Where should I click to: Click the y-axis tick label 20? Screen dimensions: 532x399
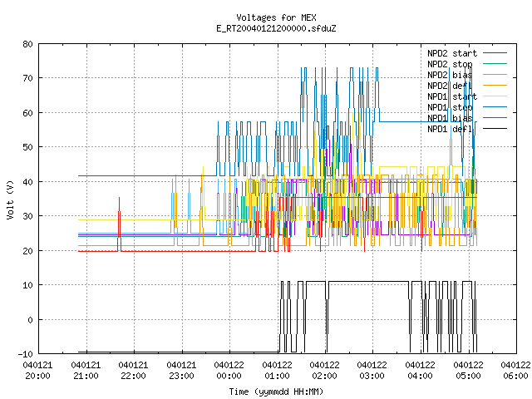click(x=27, y=251)
